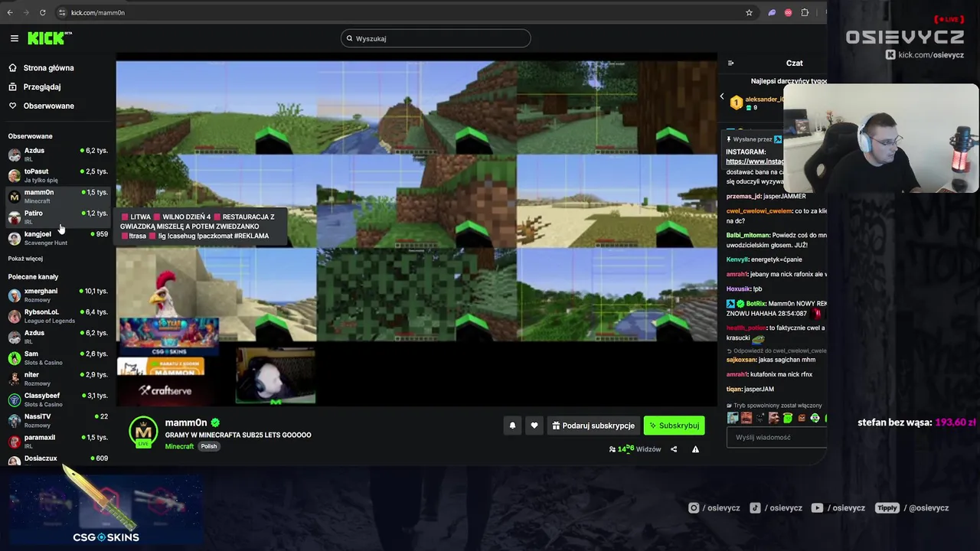980x551 pixels.
Task: Open the site information icon in address bar
Action: tap(62, 12)
